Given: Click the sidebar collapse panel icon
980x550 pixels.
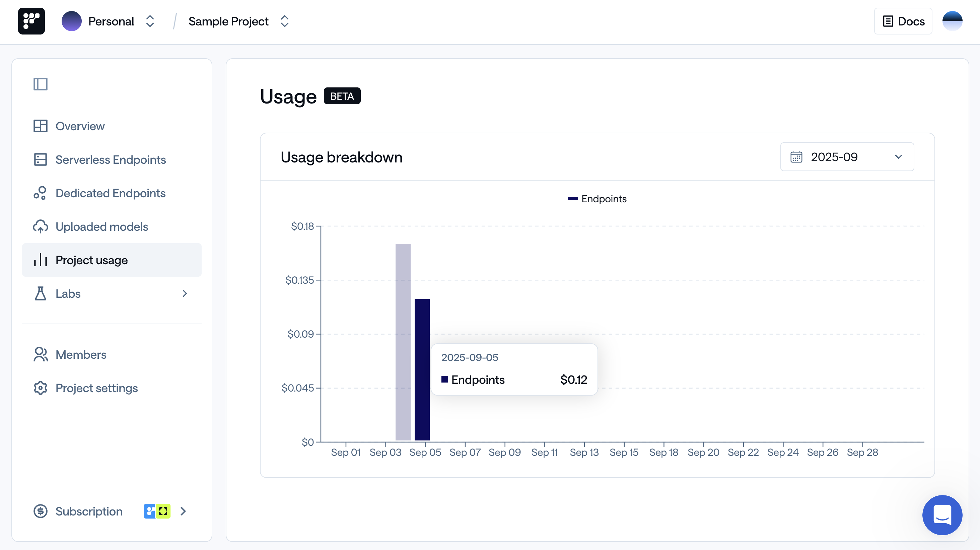Looking at the screenshot, I should pyautogui.click(x=40, y=84).
